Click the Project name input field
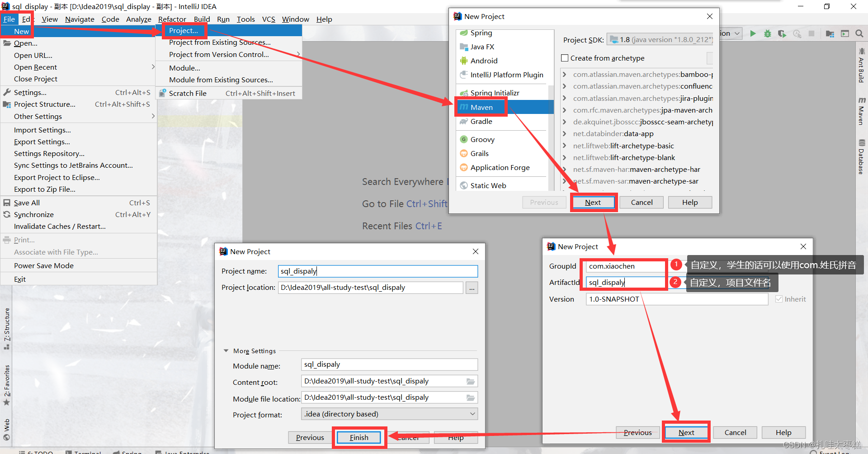This screenshot has width=868, height=454. pos(378,271)
